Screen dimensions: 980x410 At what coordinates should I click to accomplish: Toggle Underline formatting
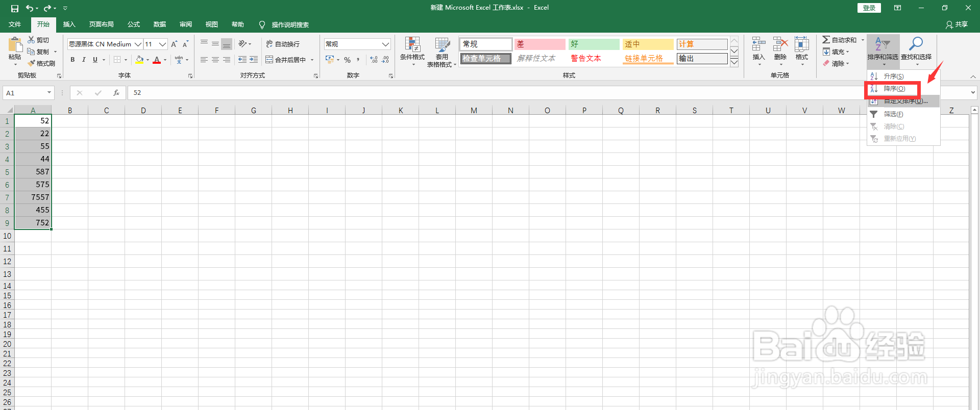click(x=95, y=60)
